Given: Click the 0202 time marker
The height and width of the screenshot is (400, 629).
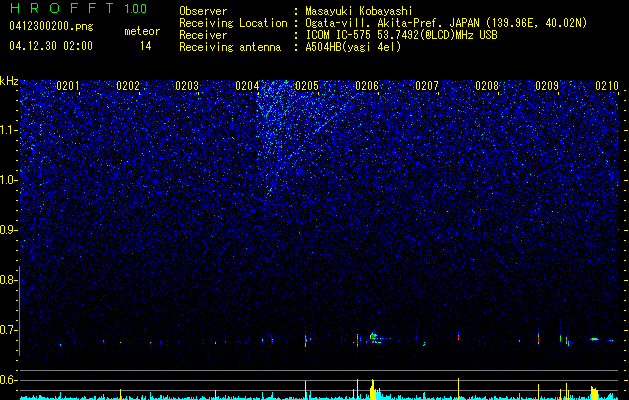Looking at the screenshot, I should point(128,86).
